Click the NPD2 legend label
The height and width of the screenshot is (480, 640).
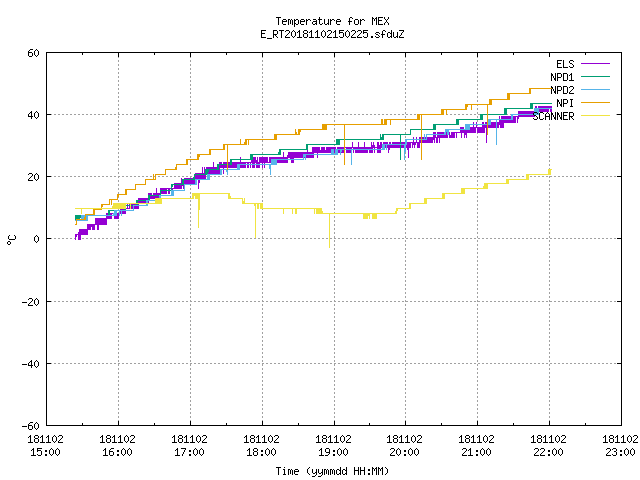point(562,90)
